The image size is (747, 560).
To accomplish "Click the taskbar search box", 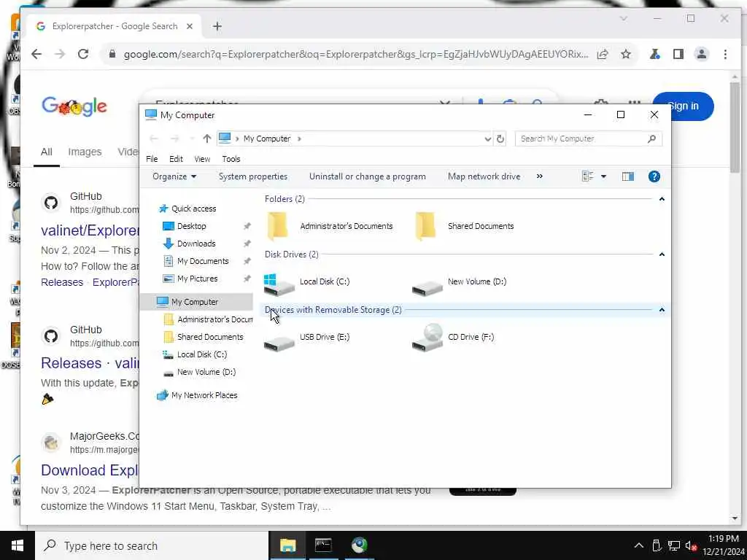I will coord(152,545).
